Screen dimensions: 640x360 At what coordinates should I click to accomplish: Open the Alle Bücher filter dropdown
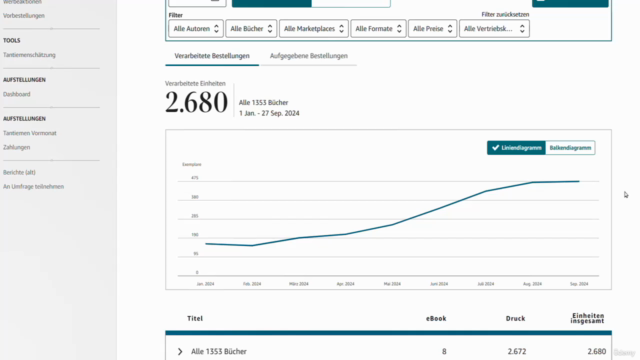(251, 29)
